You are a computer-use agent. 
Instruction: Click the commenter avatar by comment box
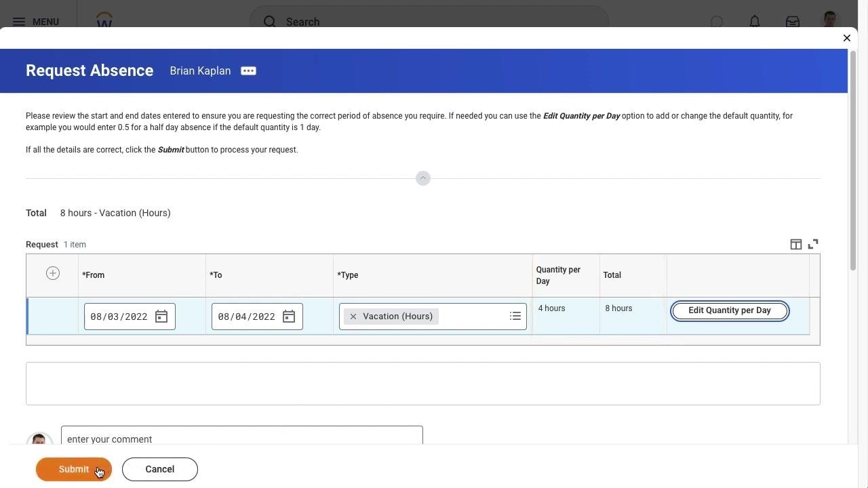(39, 439)
